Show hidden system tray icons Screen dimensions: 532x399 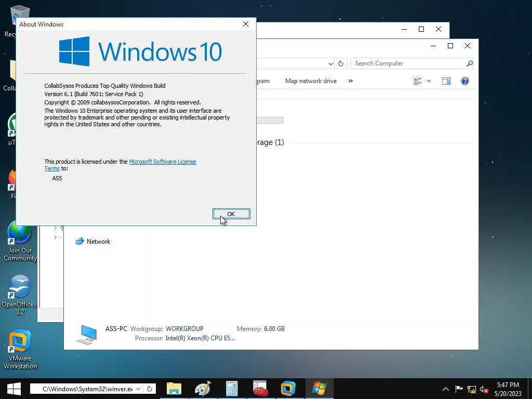(x=446, y=389)
